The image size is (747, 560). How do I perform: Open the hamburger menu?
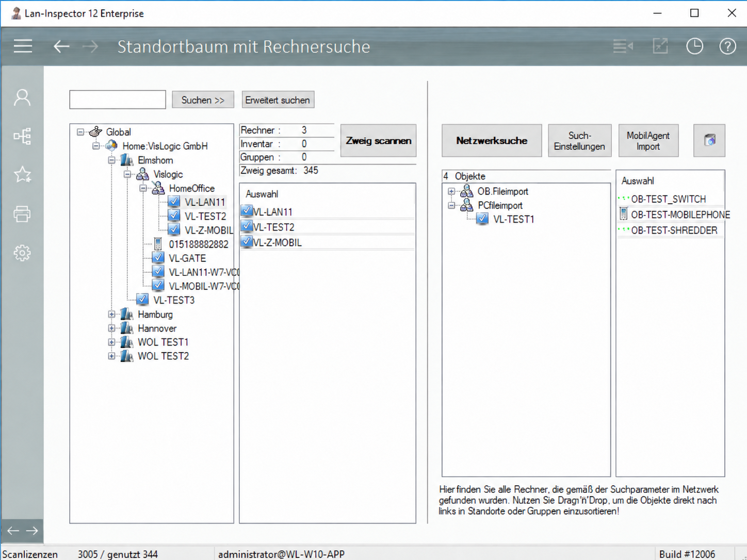(23, 46)
